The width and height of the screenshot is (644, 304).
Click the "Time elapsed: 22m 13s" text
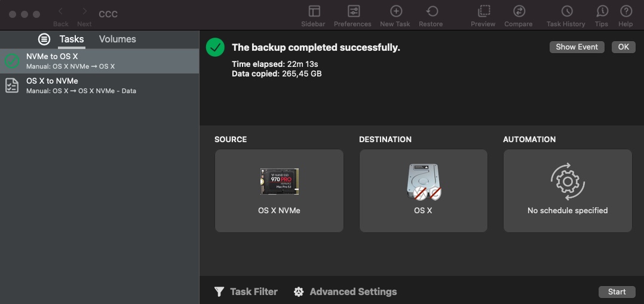click(275, 64)
